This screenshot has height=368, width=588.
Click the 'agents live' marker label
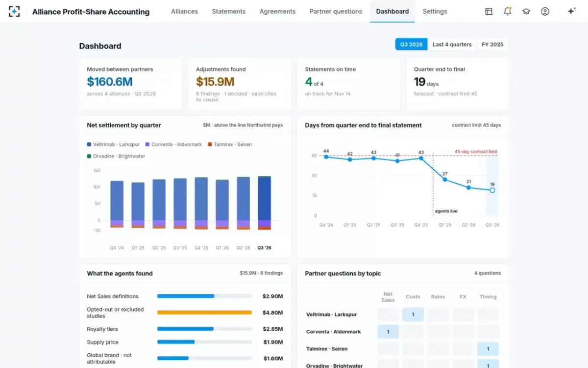pos(446,211)
